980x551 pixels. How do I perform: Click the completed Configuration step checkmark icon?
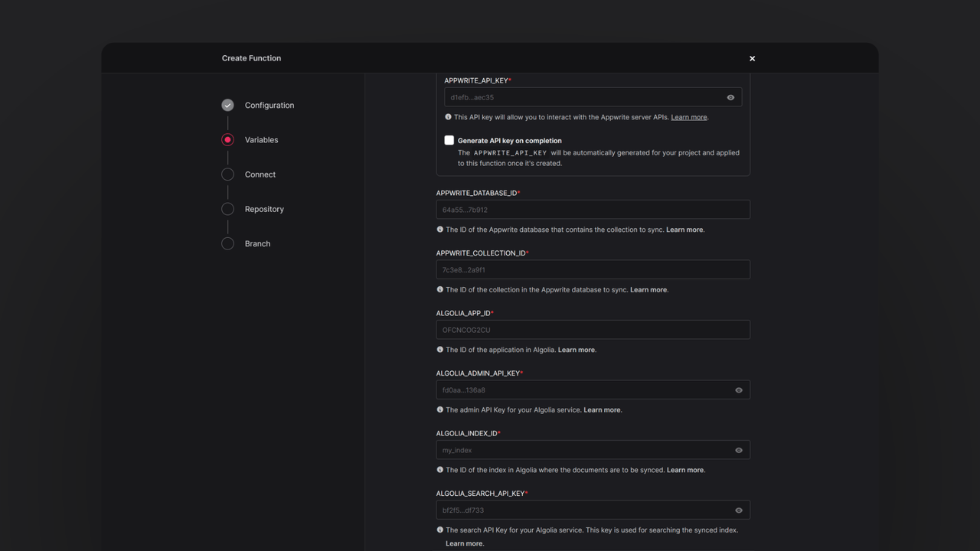point(227,105)
